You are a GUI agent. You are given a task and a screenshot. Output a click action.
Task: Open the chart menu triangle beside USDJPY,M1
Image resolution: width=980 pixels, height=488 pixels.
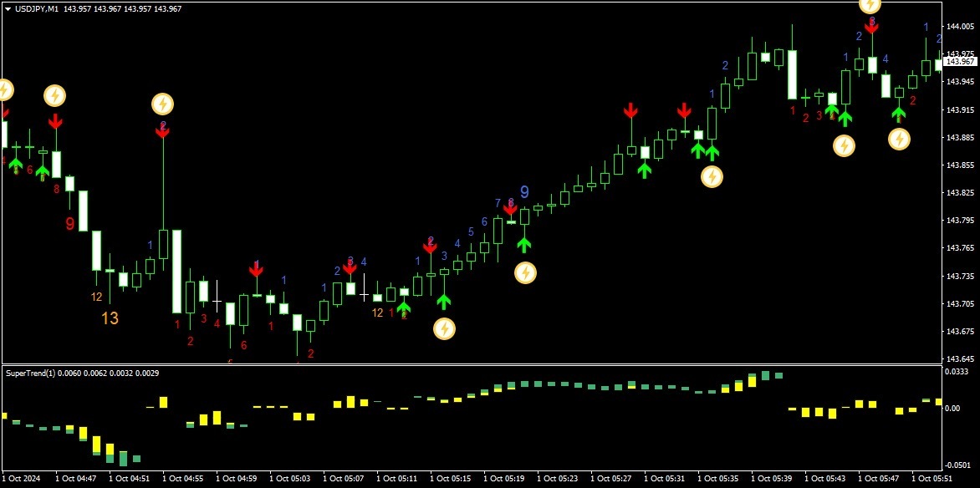click(x=8, y=9)
